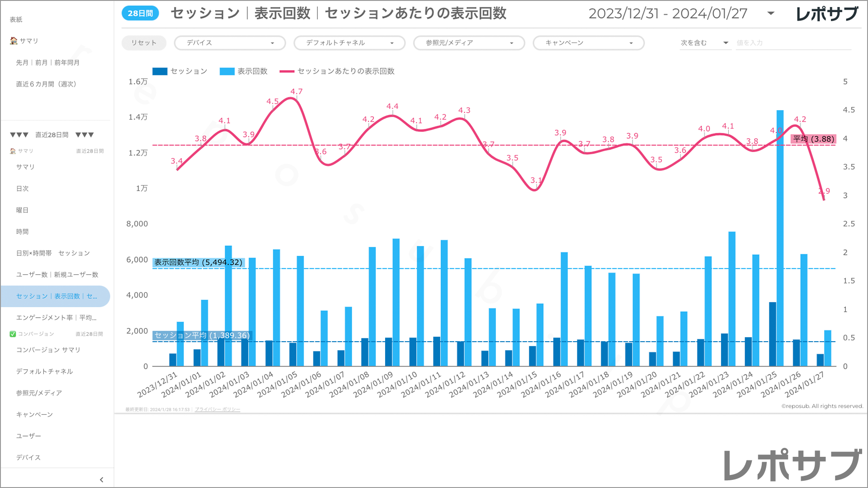Click the small house icon in 直近28日間 section
868x488 pixels.
click(x=13, y=151)
